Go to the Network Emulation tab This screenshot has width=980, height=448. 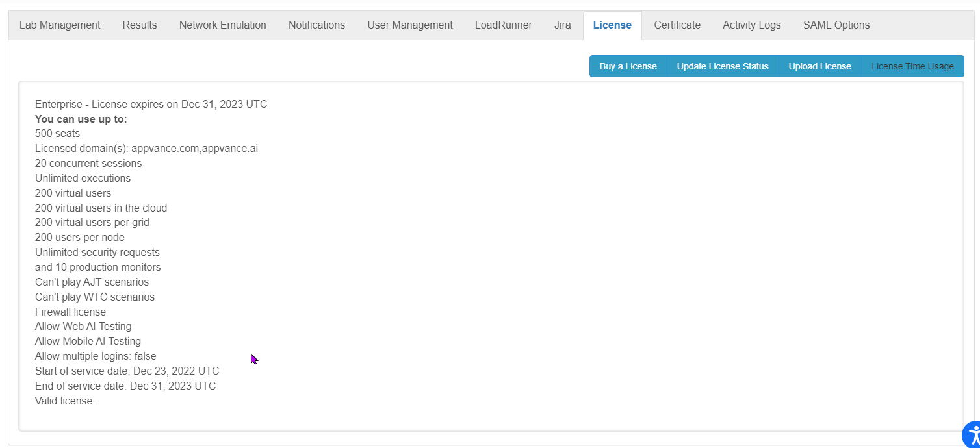click(x=223, y=25)
